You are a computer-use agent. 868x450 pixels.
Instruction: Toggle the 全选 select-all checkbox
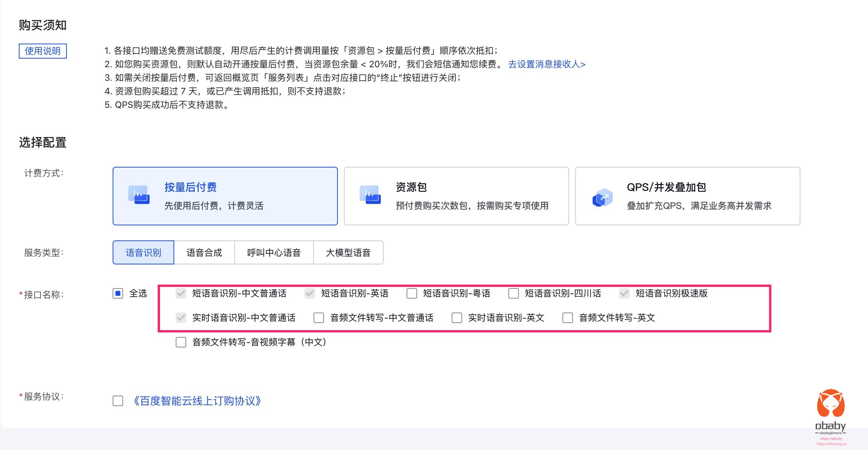(118, 293)
